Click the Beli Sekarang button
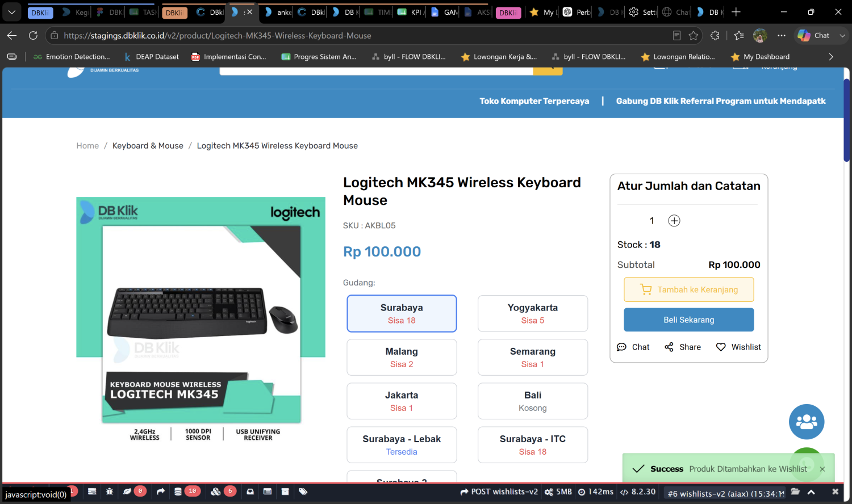 (x=689, y=320)
